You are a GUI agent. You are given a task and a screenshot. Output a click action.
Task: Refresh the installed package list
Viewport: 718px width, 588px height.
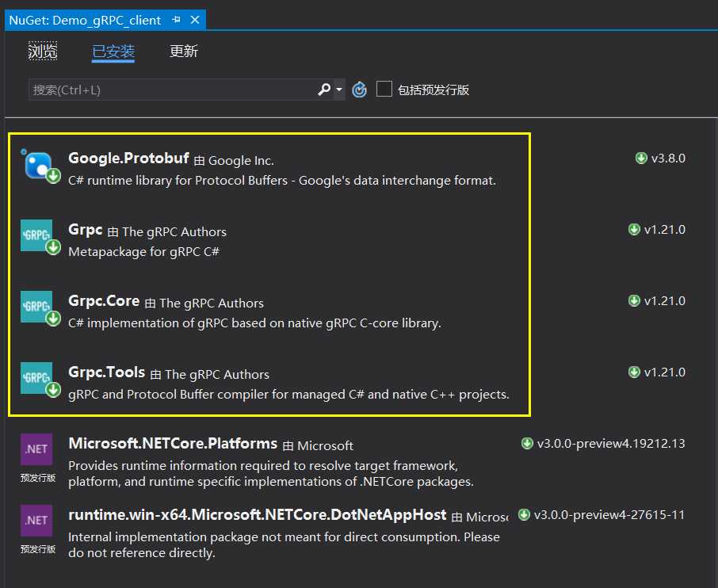[360, 90]
